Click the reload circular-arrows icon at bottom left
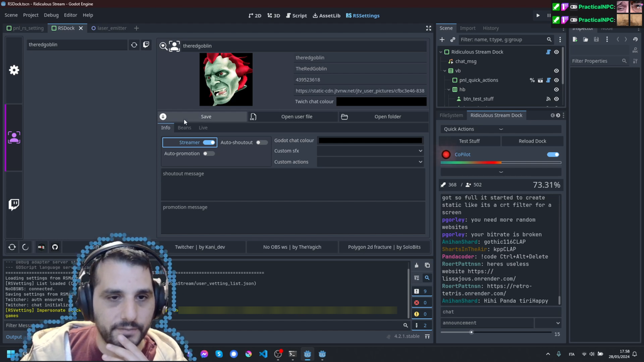Image resolution: width=644 pixels, height=362 pixels. (12, 247)
